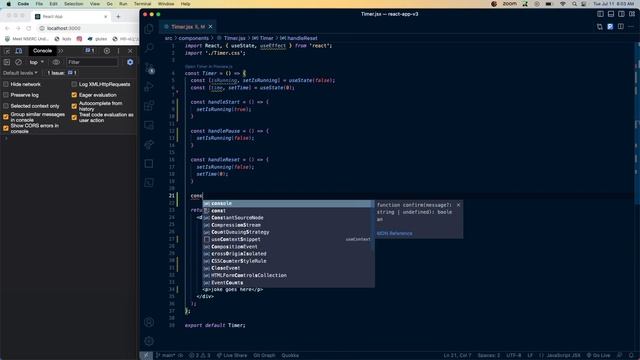
Task: Open the top JavaScript context dropdown
Action: (36, 62)
